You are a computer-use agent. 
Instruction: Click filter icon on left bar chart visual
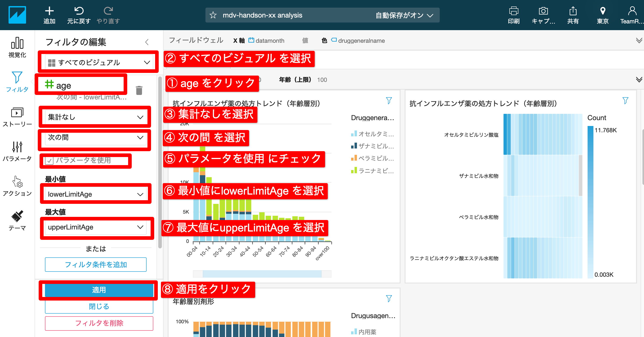389,101
